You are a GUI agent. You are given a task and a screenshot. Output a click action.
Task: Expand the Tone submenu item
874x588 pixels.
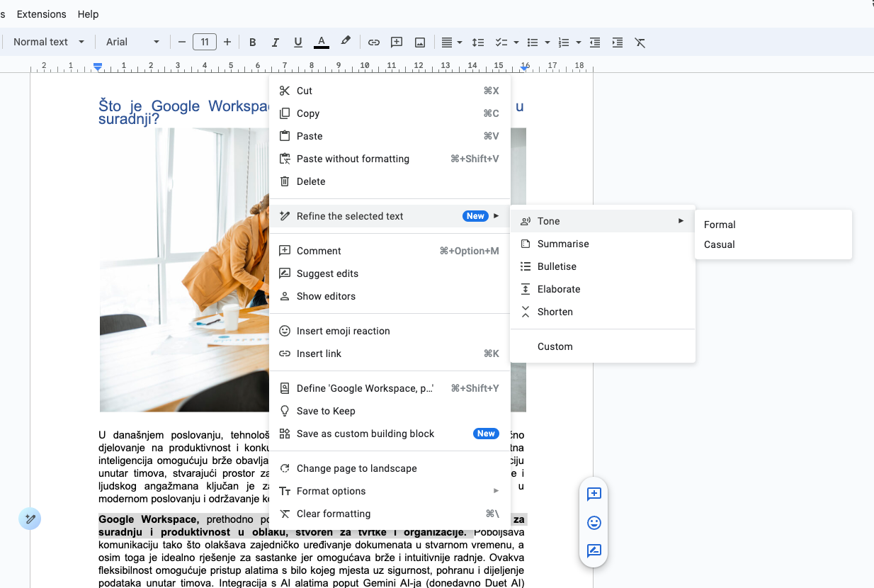[x=603, y=221]
